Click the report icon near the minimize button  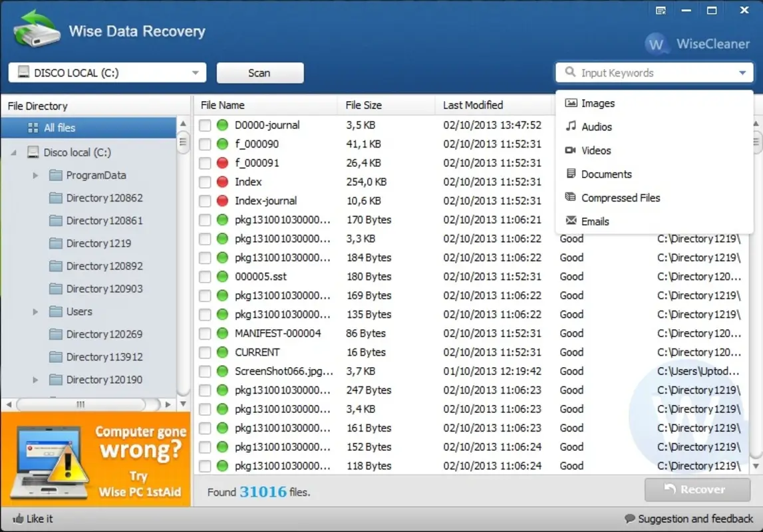(x=660, y=10)
